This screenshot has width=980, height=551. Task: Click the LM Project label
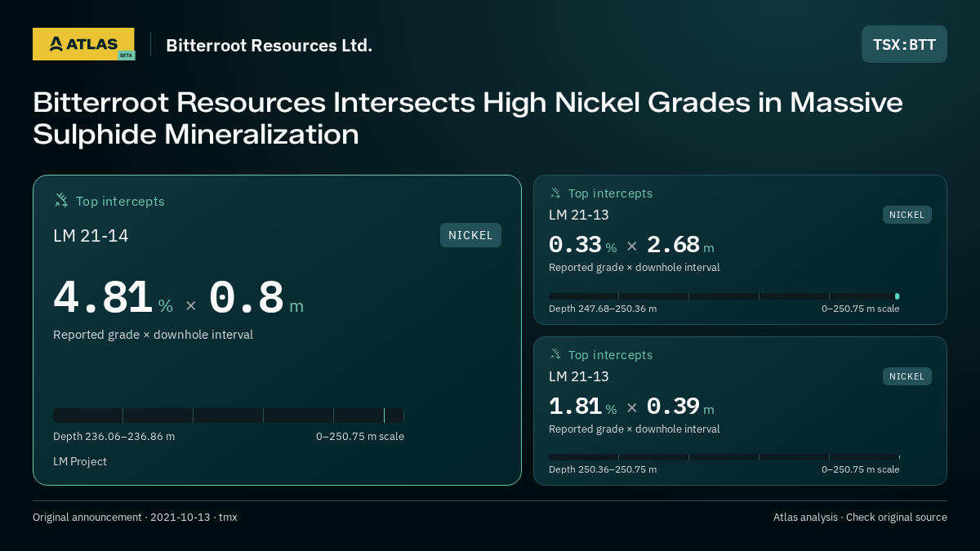coord(80,461)
